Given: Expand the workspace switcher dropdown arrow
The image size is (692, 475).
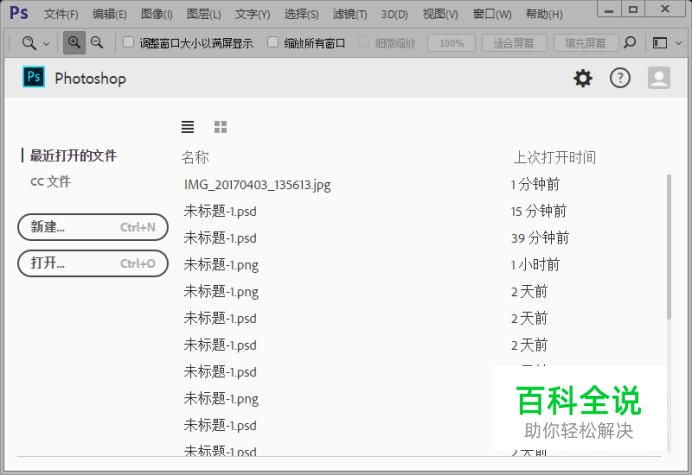Looking at the screenshot, I should click(x=679, y=43).
